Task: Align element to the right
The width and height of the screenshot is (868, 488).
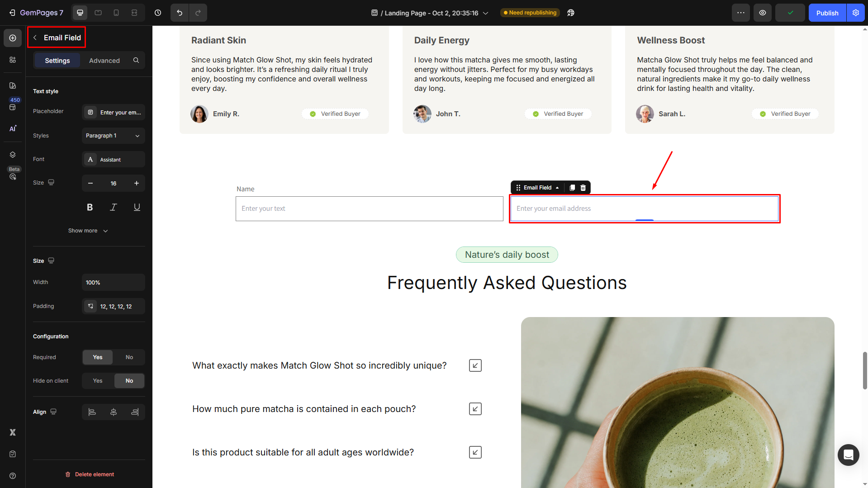Action: 135,412
